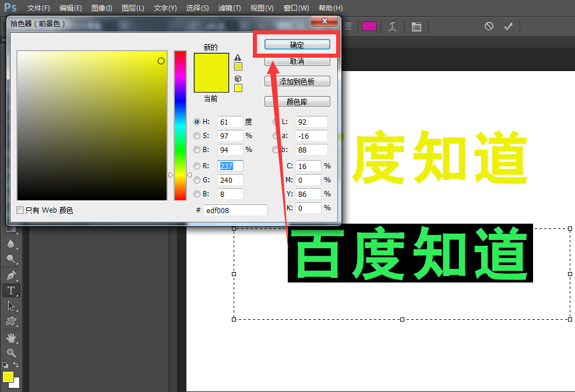This screenshot has width=575, height=392.
Task: Click default foreground/background colors icon
Action: click(5, 365)
